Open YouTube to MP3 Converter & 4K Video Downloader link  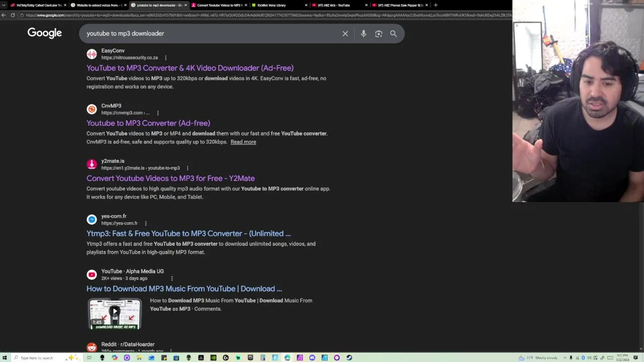click(190, 68)
